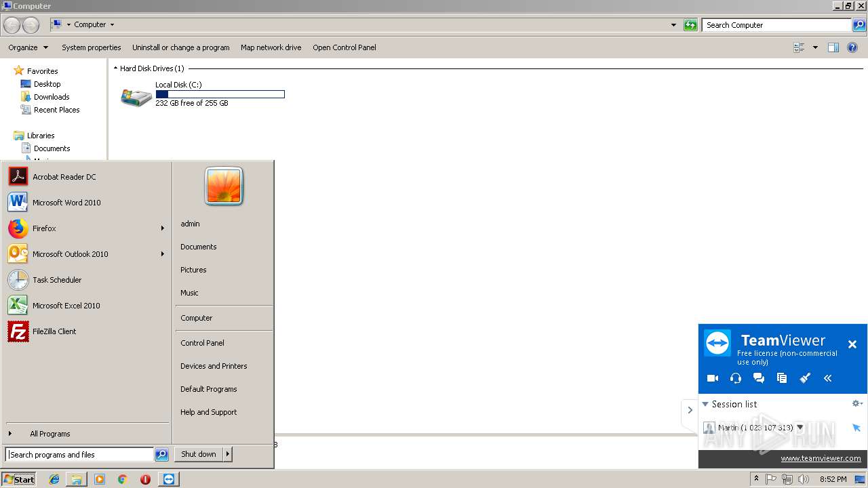Screen dimensions: 868x488
Task: Expand Firefox jump list arrow
Action: click(x=163, y=228)
